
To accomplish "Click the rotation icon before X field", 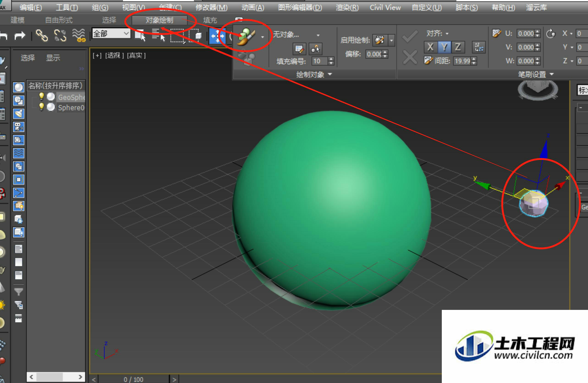I will [551, 33].
